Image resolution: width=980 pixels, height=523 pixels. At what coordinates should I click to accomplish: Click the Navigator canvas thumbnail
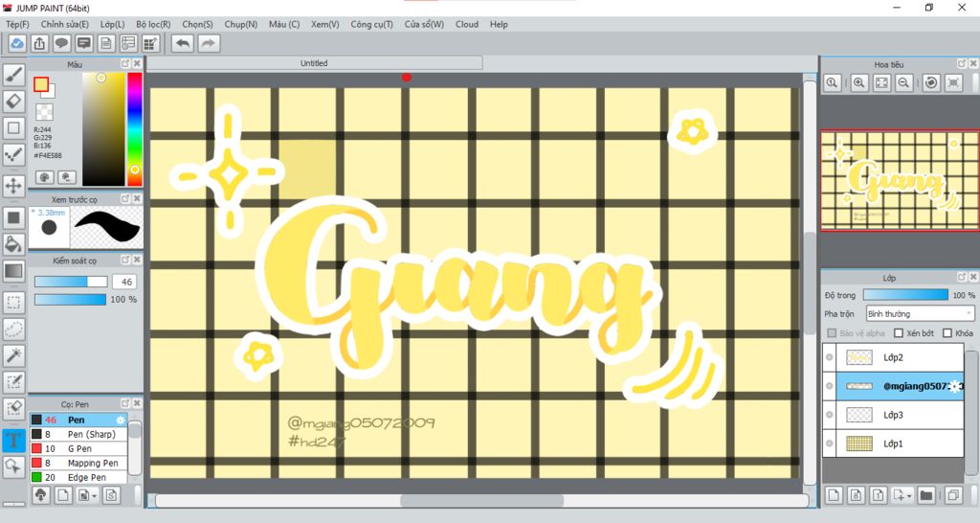(900, 180)
